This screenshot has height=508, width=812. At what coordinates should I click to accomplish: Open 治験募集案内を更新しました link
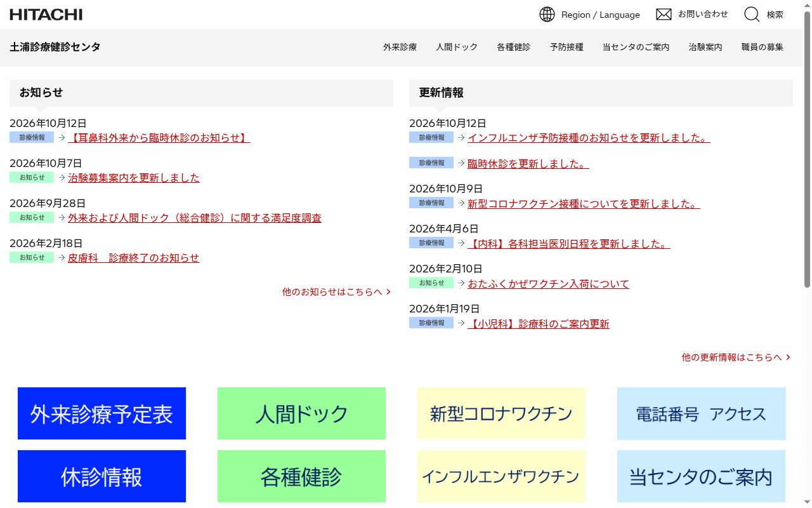click(134, 178)
